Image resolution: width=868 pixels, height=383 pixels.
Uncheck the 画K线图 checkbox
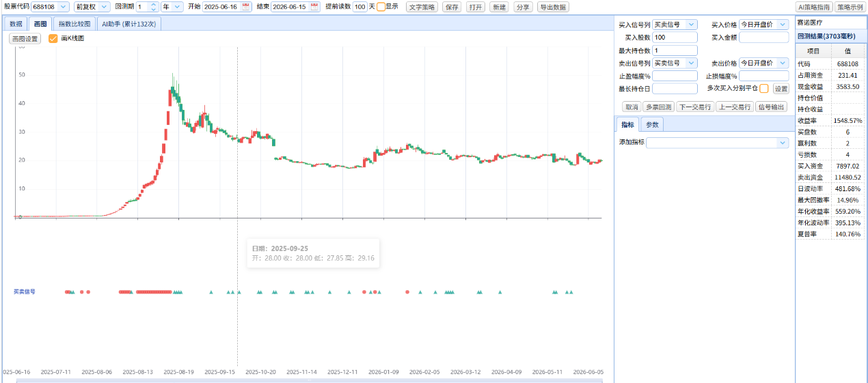pyautogui.click(x=53, y=39)
